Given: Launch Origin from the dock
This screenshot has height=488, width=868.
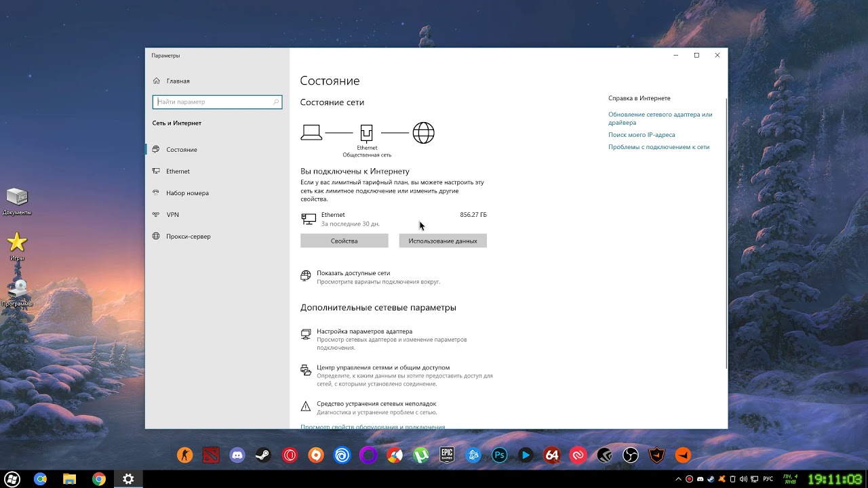Looking at the screenshot, I should point(316,455).
